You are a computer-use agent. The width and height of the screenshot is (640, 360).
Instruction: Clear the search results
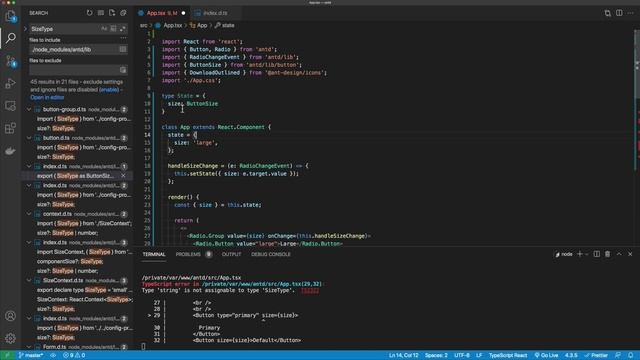(x=101, y=13)
